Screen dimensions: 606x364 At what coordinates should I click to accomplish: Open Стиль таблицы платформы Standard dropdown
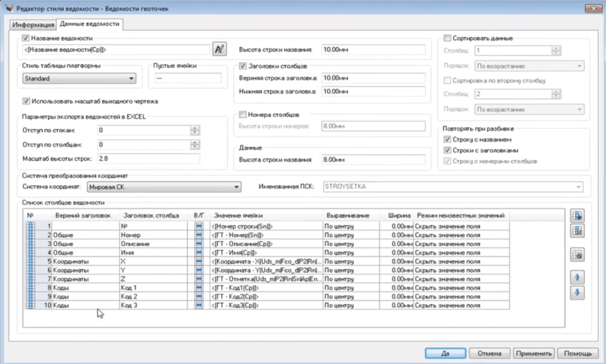[79, 78]
